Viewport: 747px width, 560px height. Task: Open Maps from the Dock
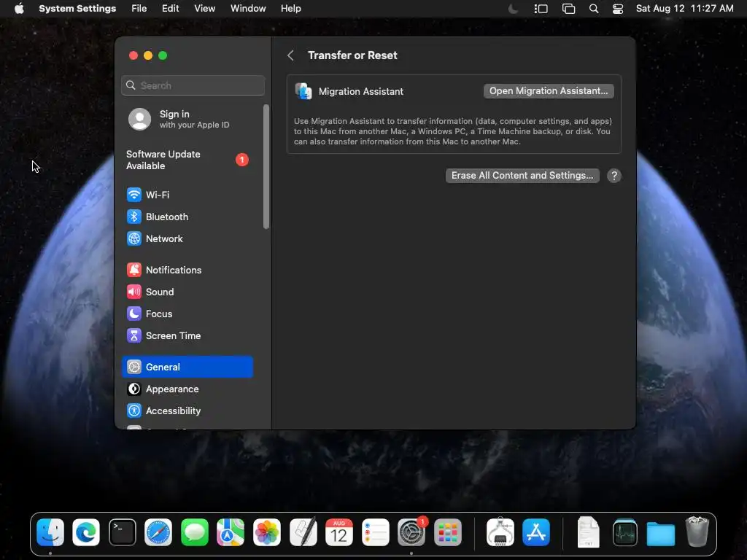(x=231, y=532)
